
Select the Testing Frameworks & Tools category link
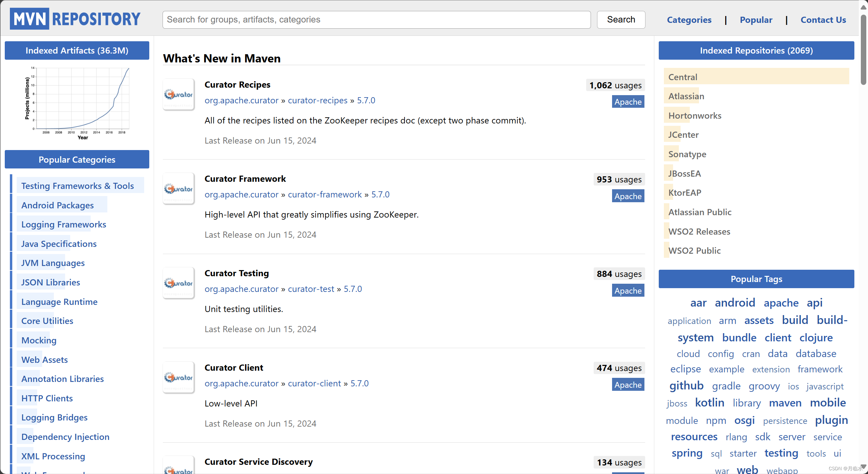[x=77, y=186]
